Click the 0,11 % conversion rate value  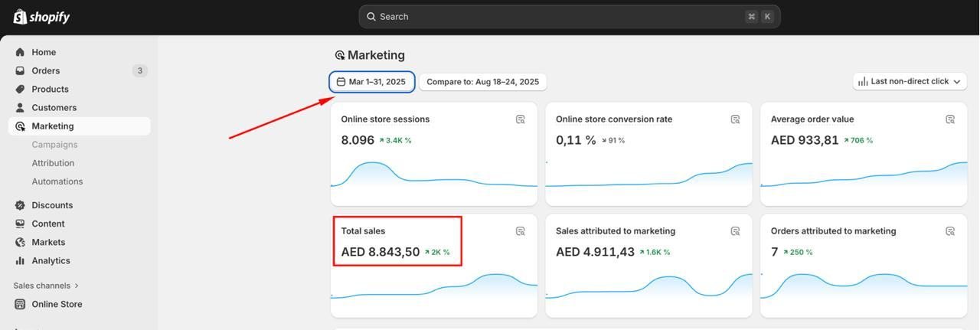576,140
